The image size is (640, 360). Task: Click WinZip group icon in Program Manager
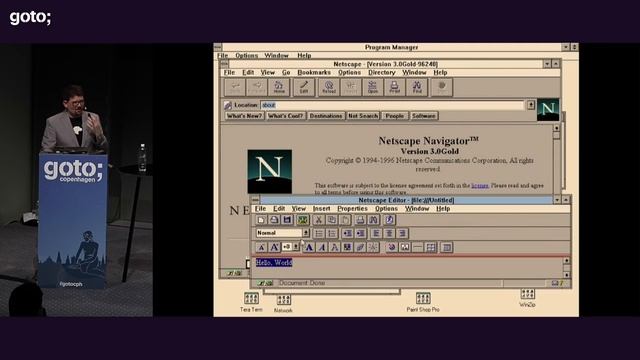[527, 298]
